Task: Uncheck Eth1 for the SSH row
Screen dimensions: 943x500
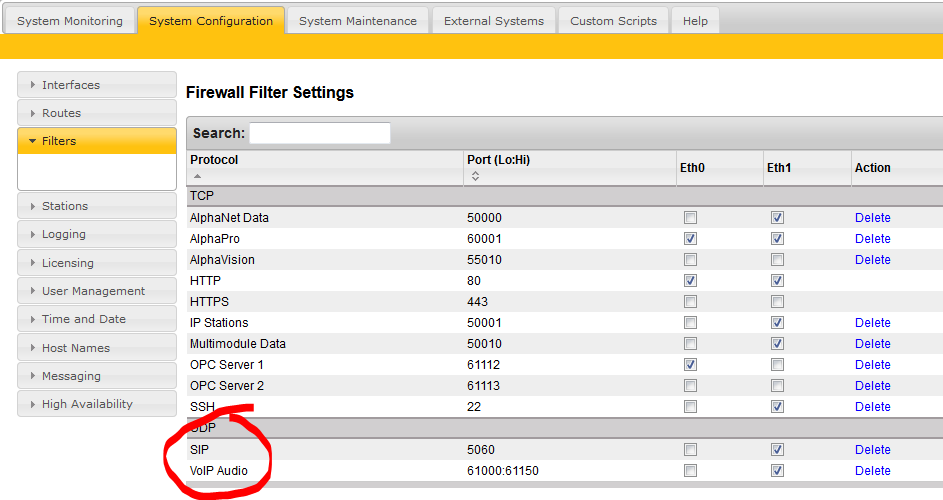Action: point(777,407)
